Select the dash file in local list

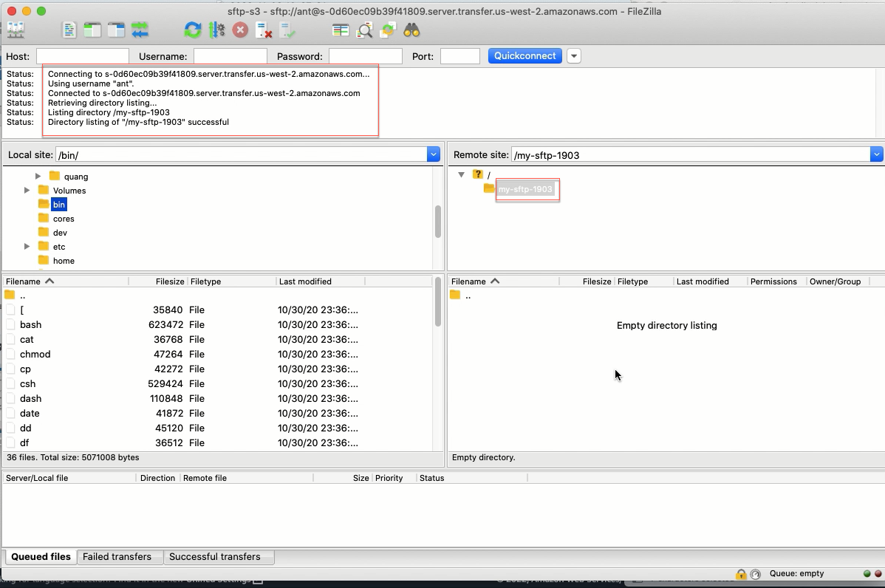[217, 398]
